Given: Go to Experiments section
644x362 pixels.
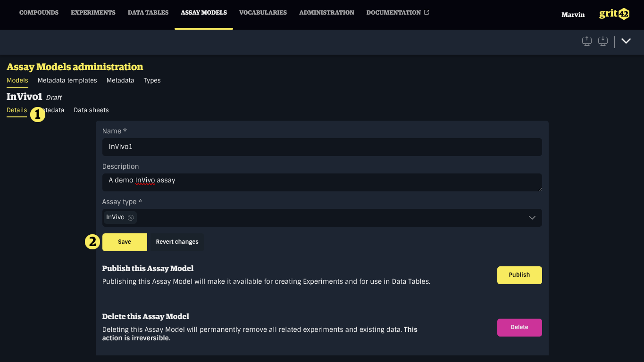Looking at the screenshot, I should 93,13.
